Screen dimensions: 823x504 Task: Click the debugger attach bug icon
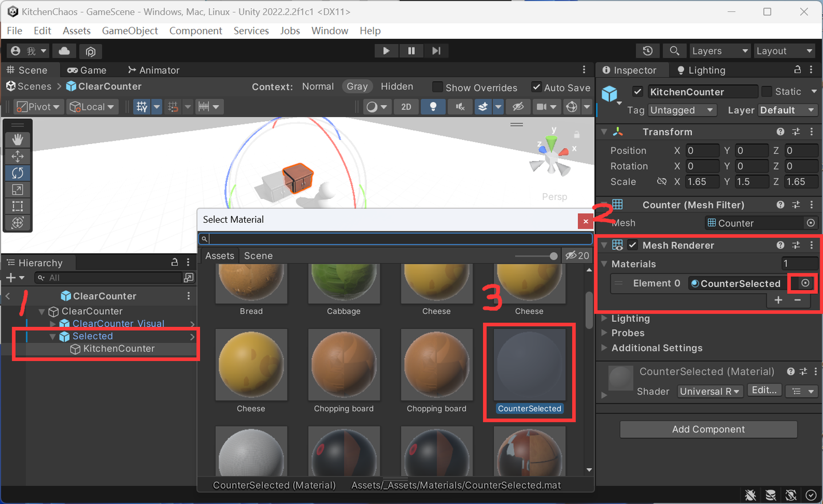(750, 495)
